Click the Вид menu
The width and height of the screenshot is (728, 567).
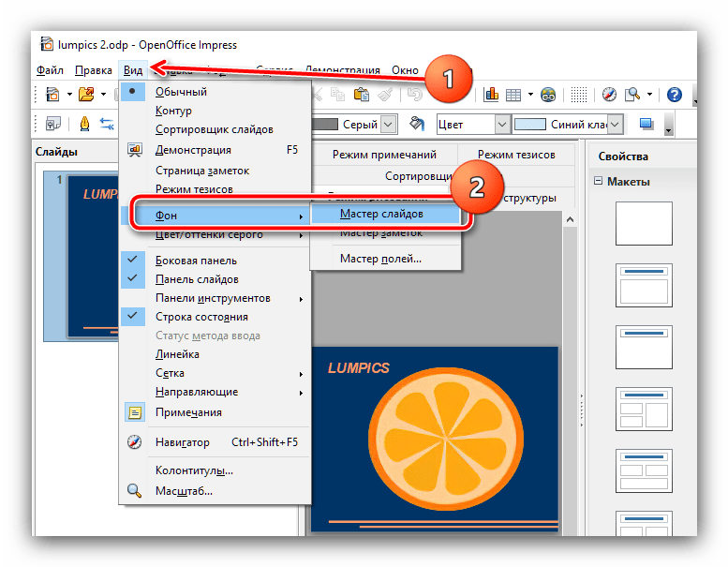[133, 70]
